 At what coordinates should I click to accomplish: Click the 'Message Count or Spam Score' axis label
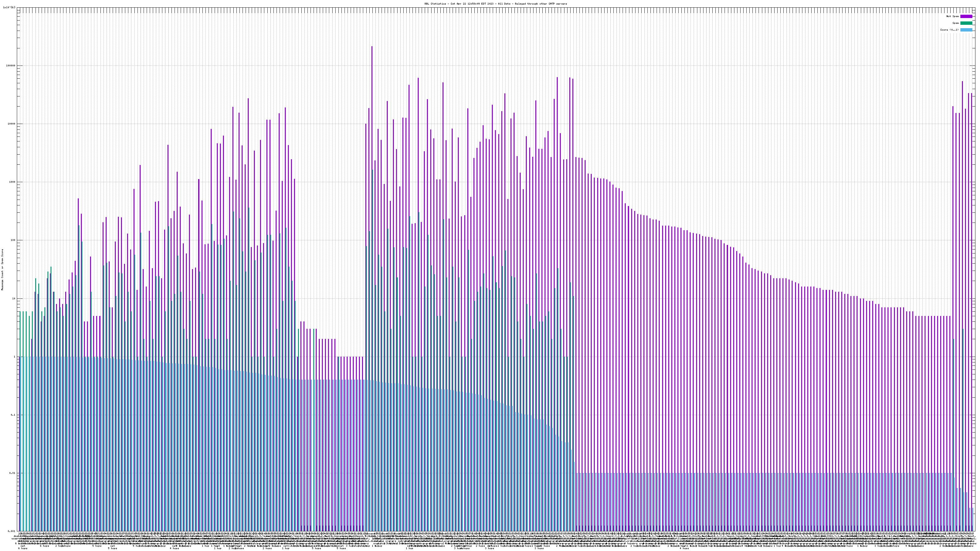[x=2, y=269]
